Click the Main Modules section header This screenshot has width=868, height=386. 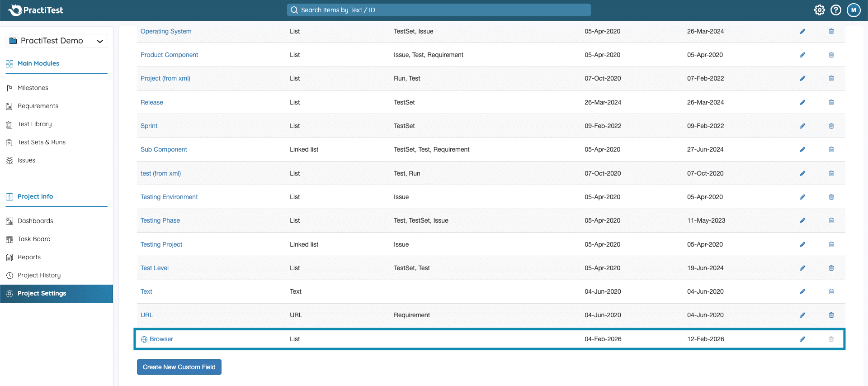tap(38, 63)
